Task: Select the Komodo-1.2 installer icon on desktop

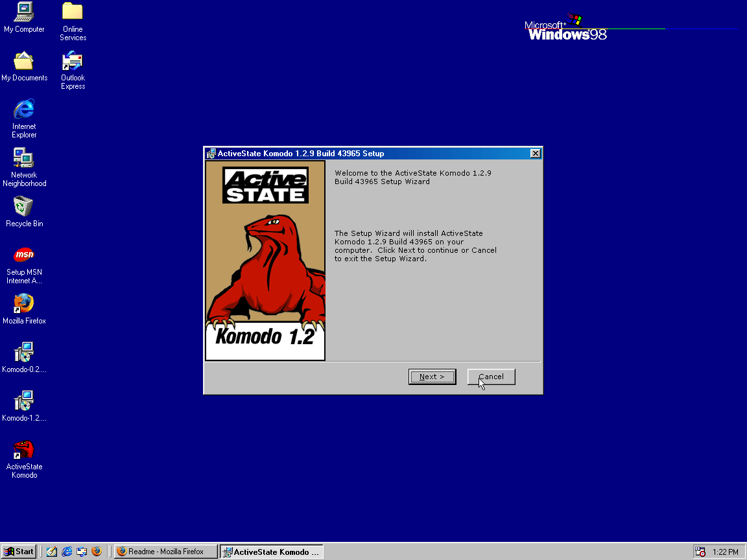Action: click(x=24, y=406)
